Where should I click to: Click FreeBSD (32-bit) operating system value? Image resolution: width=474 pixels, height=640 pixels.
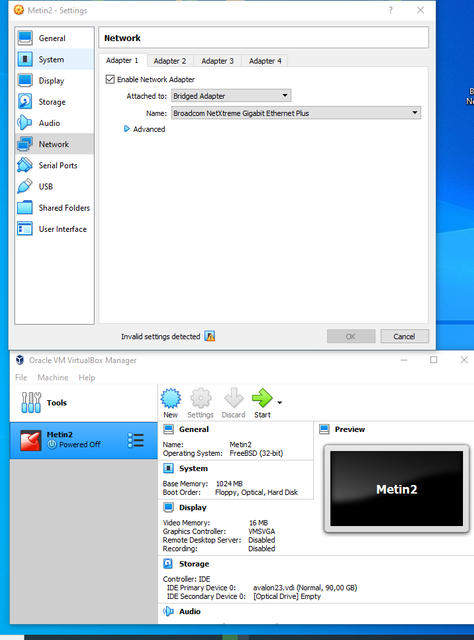click(256, 453)
